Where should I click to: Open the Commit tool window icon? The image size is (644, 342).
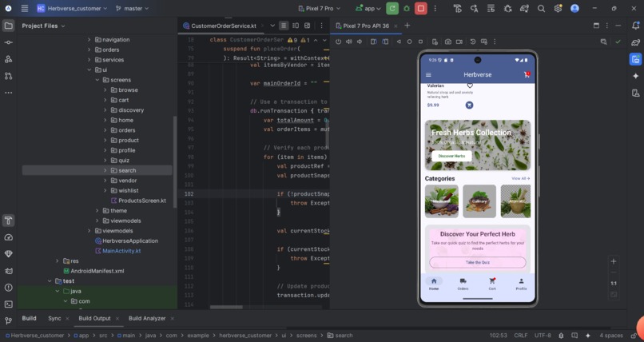pos(8,42)
